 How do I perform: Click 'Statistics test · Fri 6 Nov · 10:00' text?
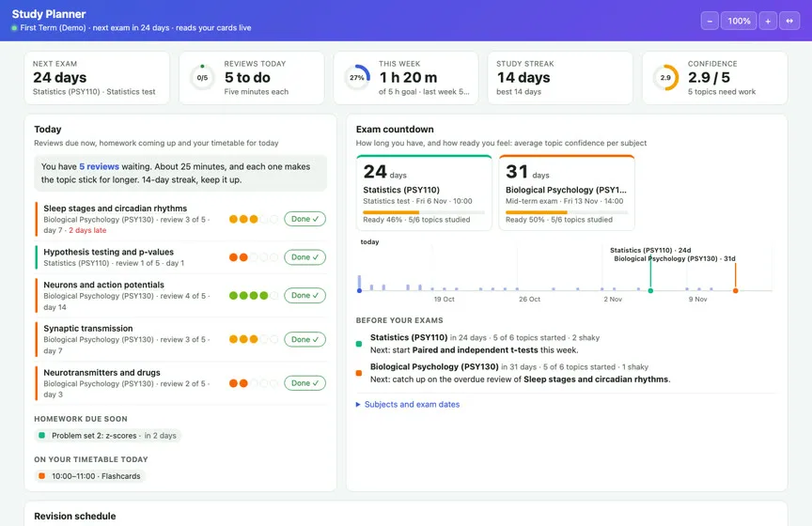click(x=417, y=201)
